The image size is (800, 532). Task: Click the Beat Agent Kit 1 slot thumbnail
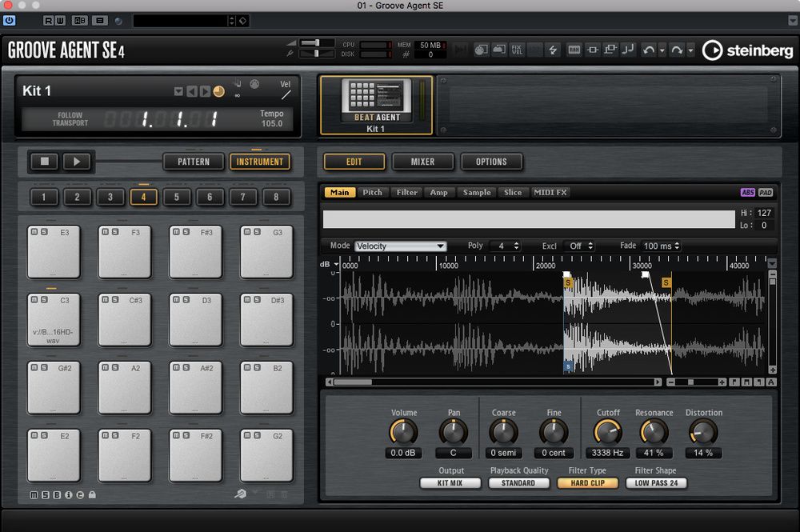377,106
